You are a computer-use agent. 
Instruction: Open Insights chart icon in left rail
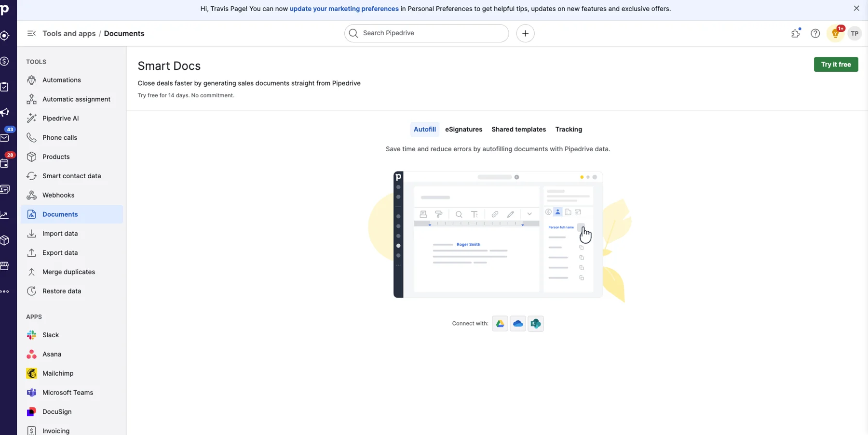(x=4, y=215)
